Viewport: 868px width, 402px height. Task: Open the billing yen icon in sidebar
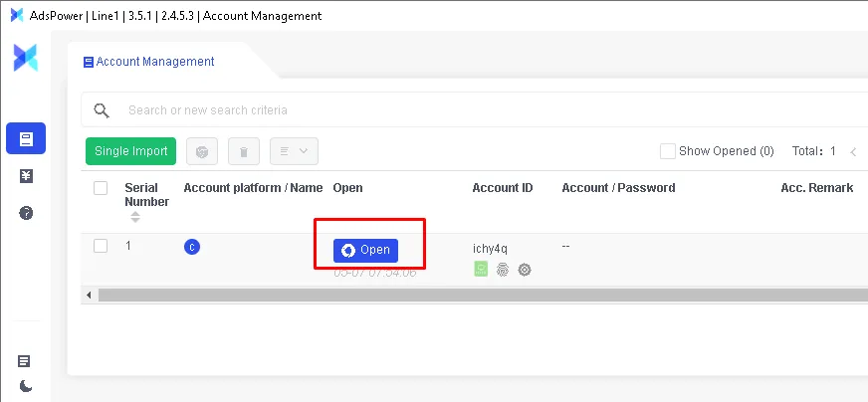tap(26, 176)
